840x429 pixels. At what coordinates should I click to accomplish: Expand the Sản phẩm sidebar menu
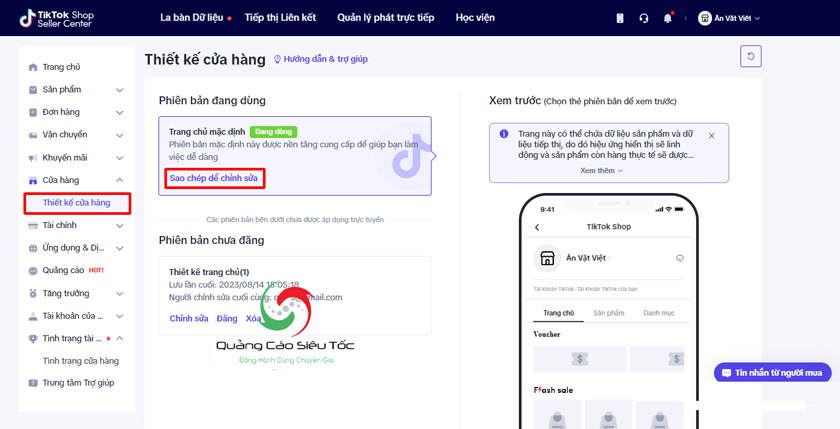pos(119,90)
